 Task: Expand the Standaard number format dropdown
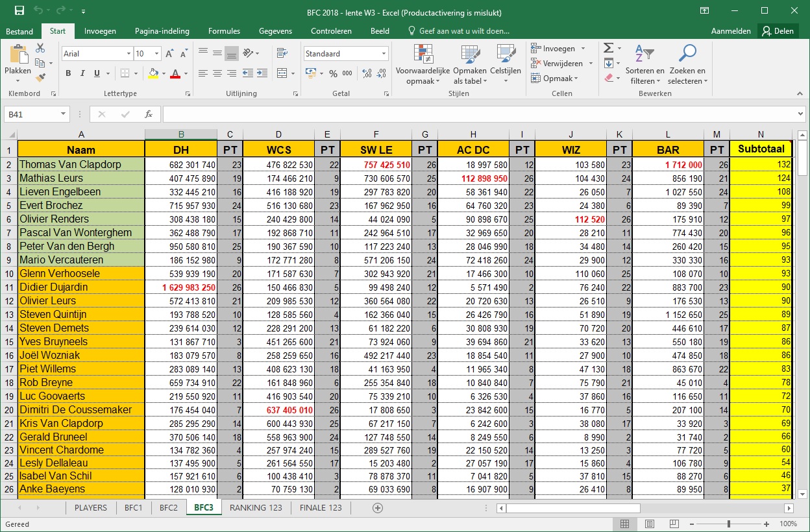tap(384, 54)
